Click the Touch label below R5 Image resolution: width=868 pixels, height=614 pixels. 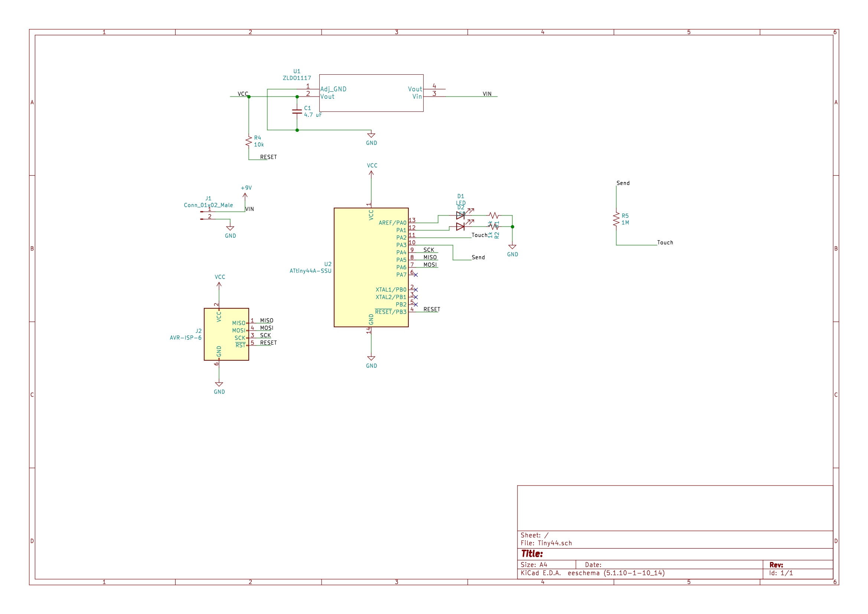pos(665,243)
